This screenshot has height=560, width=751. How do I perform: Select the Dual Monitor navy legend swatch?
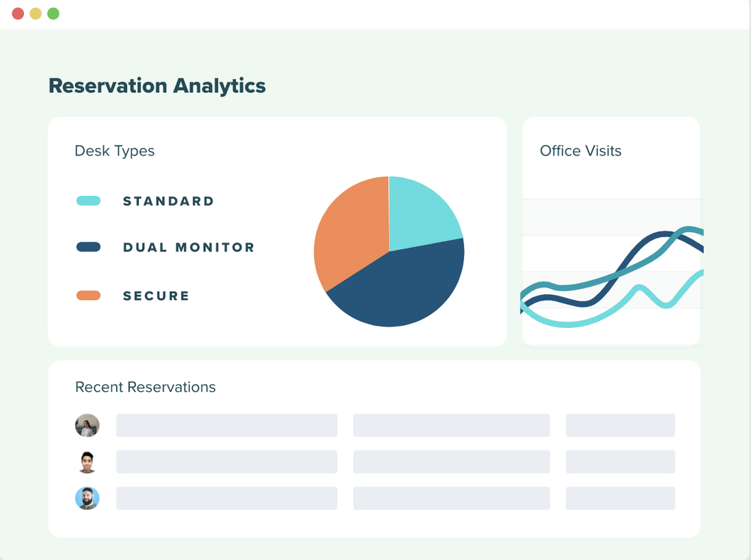(x=89, y=247)
